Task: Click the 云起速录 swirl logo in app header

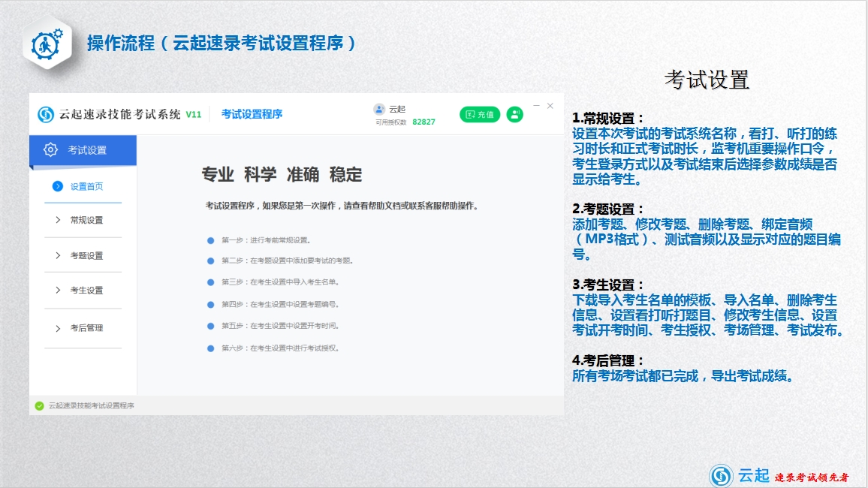Action: tap(45, 115)
